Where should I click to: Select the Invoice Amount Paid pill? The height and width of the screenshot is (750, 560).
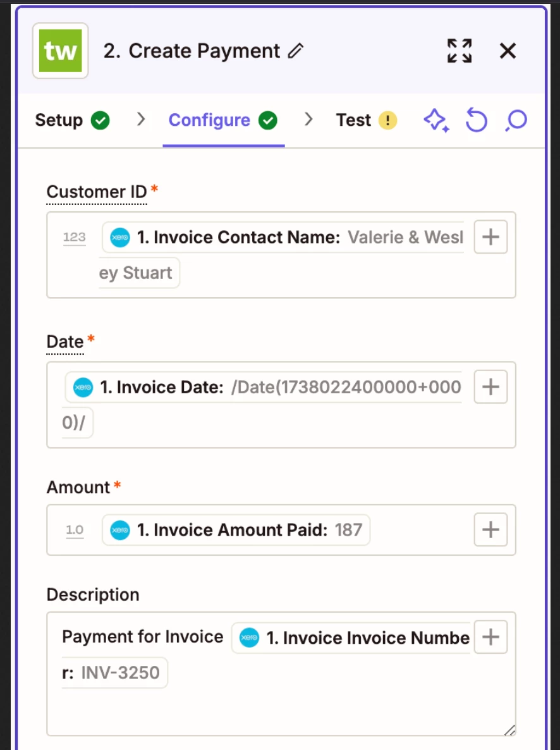236,530
